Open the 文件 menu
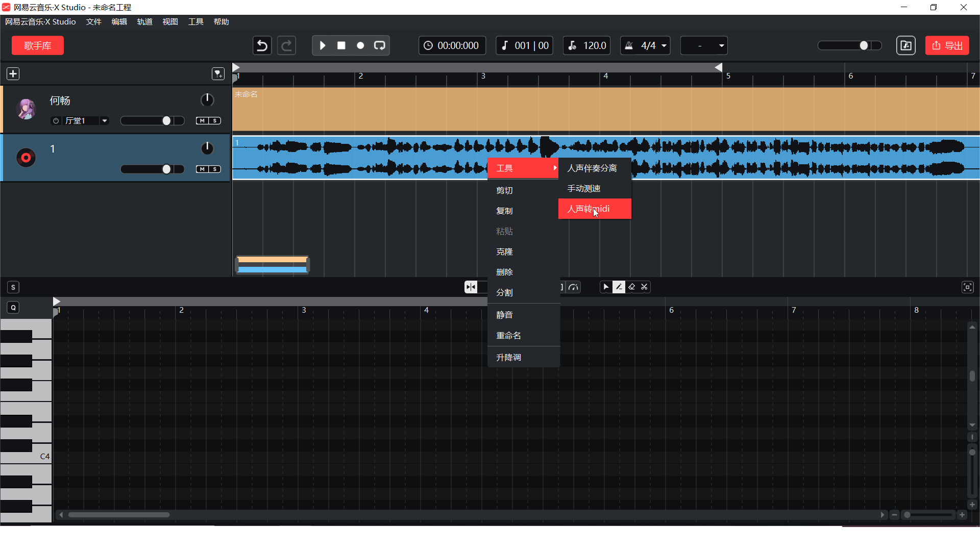Screen dimensions: 980x551 click(93, 22)
